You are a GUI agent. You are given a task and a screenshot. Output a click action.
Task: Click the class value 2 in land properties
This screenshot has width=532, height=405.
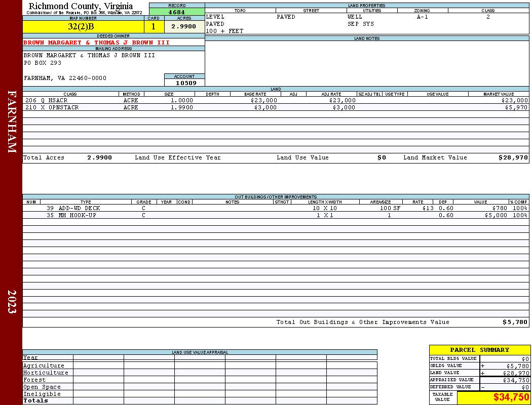click(x=488, y=17)
